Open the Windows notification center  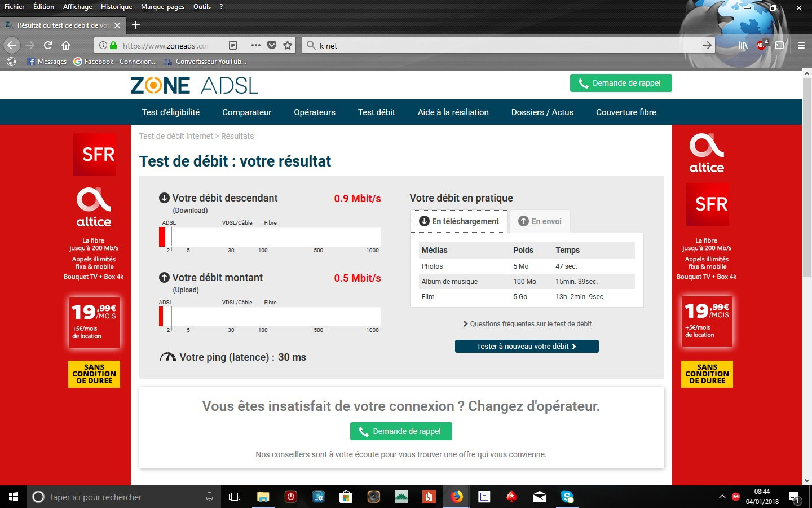coord(795,497)
